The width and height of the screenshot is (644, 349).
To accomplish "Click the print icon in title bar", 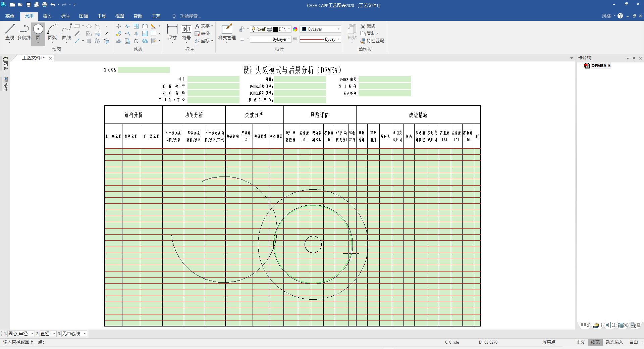I will pyautogui.click(x=45, y=5).
